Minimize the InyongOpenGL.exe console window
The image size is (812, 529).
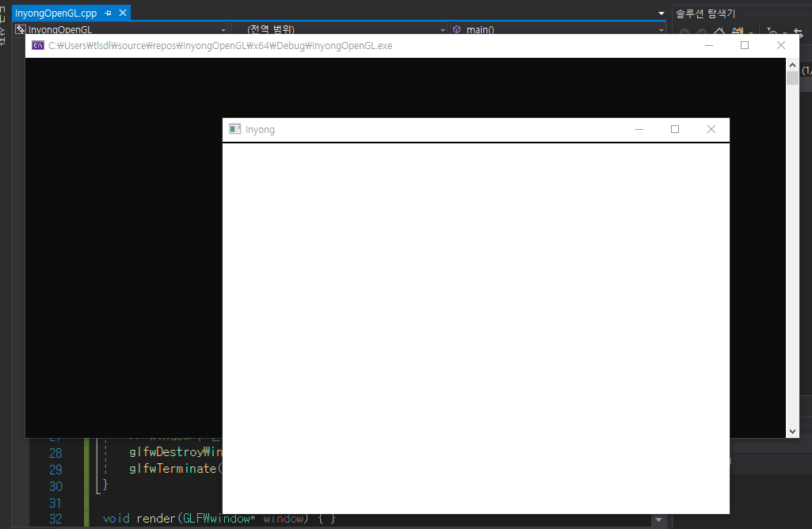(709, 46)
